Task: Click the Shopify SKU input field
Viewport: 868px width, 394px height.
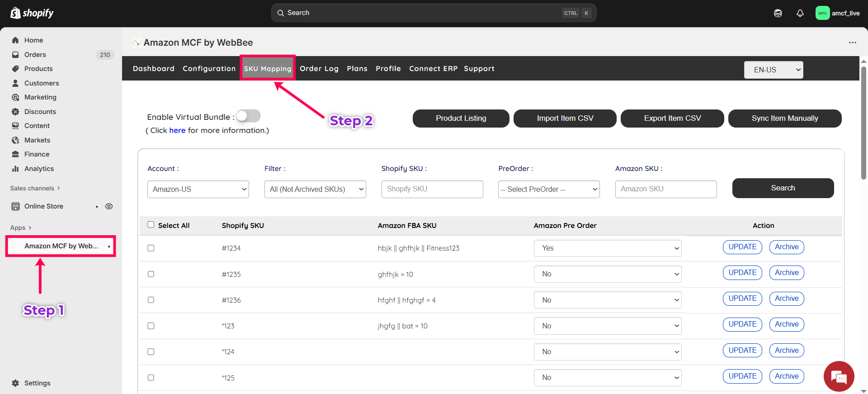Action: coord(432,189)
